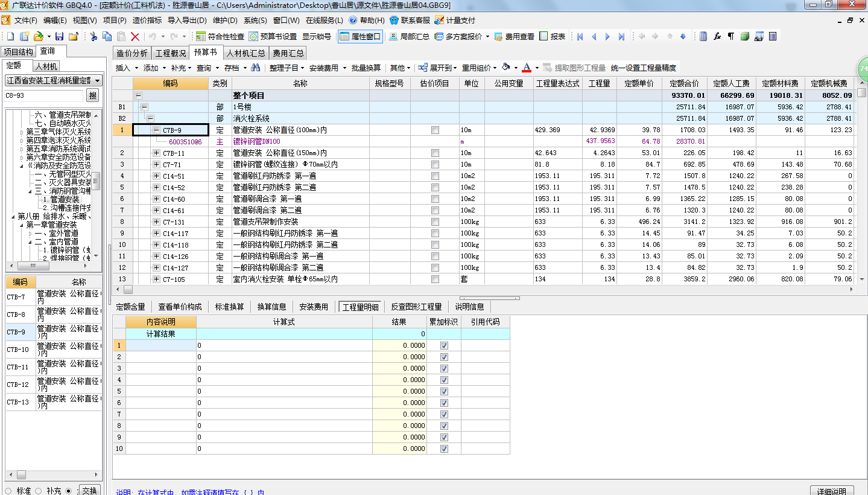Open the calculator icon
Viewport: 868px width, 495px height.
pyautogui.click(x=703, y=37)
